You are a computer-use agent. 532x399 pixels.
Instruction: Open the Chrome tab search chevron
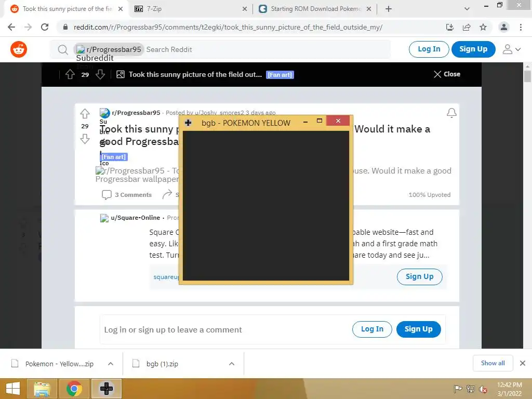tap(467, 9)
